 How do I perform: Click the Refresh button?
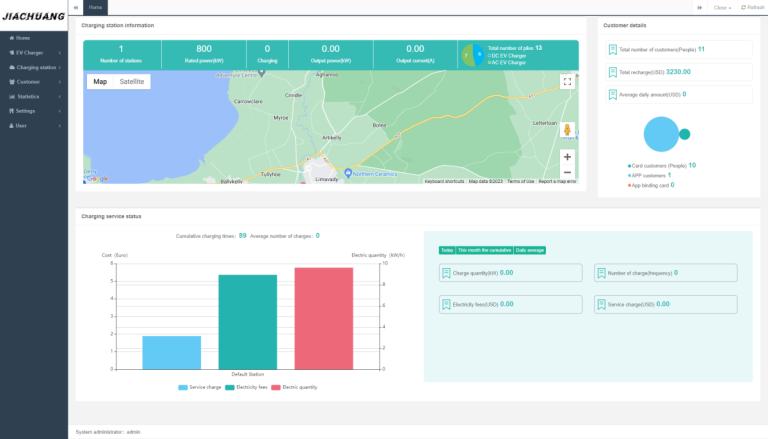click(751, 7)
